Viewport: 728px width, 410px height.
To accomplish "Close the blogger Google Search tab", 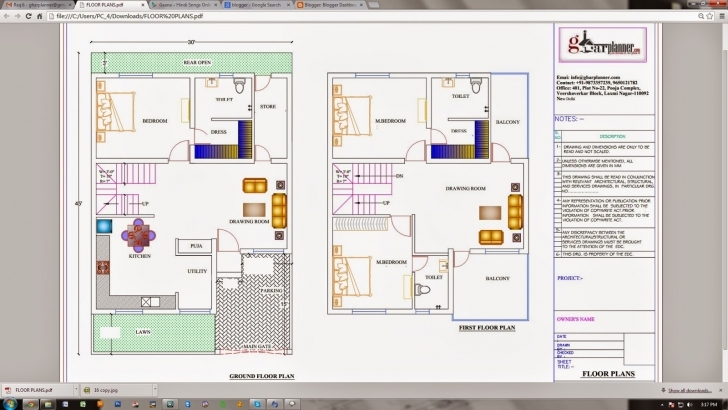I will [x=288, y=5].
